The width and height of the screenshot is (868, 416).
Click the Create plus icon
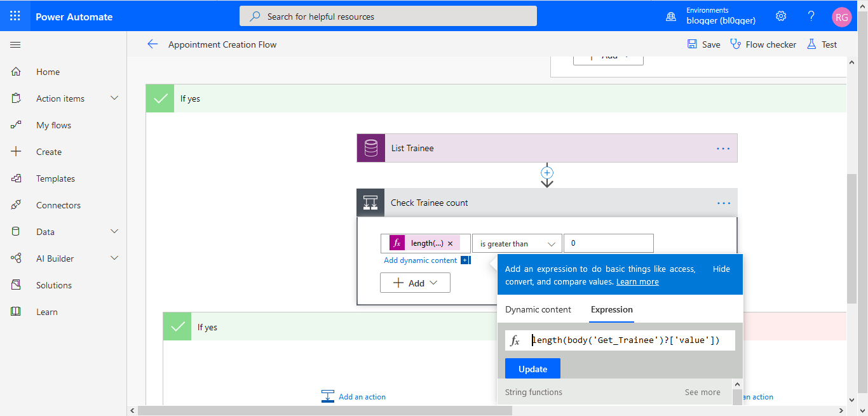pyautogui.click(x=16, y=152)
